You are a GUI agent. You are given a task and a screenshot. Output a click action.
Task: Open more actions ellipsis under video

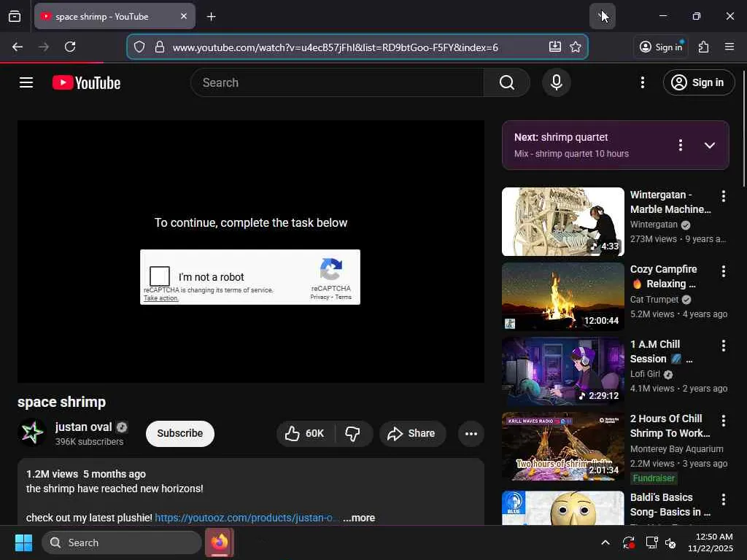(x=471, y=433)
